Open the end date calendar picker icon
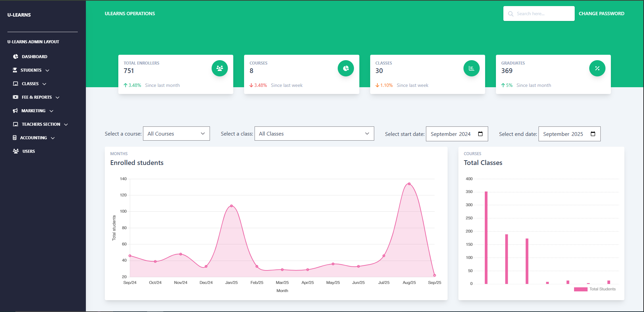Viewport: 644px width, 312px height. [593, 134]
